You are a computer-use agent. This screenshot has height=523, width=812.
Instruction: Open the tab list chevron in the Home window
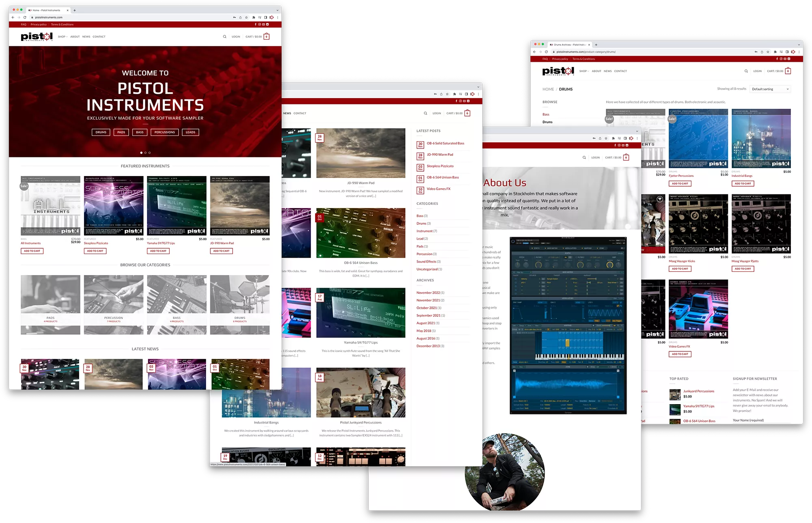click(278, 10)
